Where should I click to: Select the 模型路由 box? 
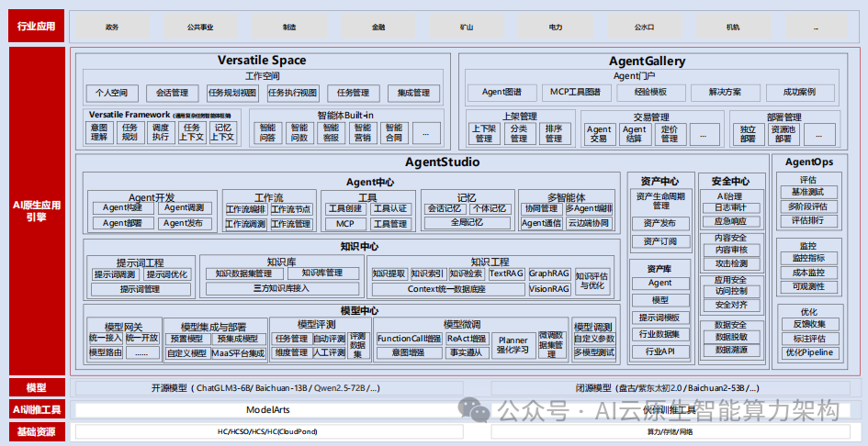point(106,351)
